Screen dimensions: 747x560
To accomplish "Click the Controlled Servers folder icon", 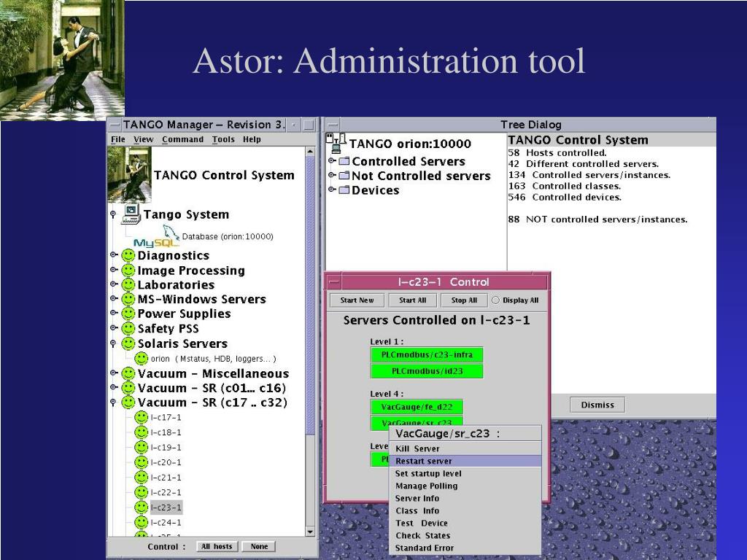I will (x=344, y=161).
